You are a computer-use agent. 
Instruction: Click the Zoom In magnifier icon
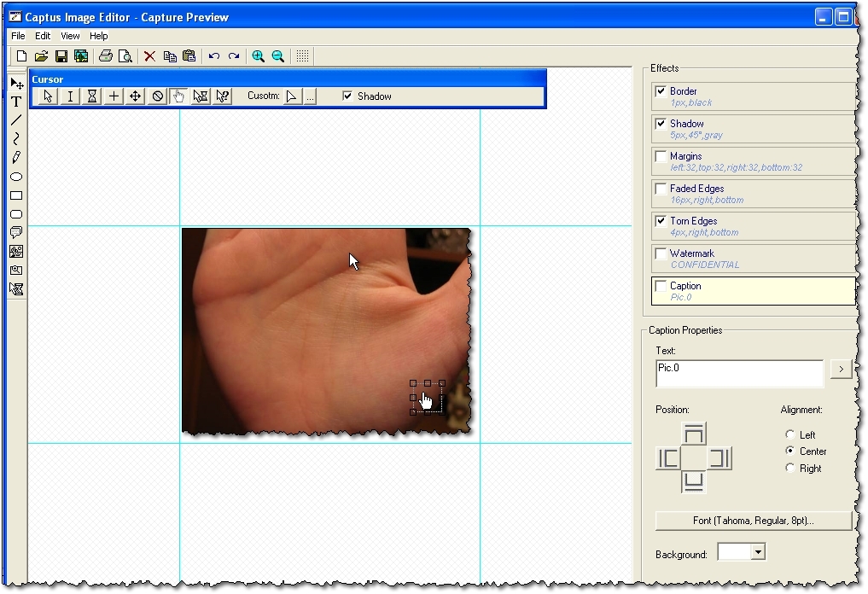pos(258,56)
